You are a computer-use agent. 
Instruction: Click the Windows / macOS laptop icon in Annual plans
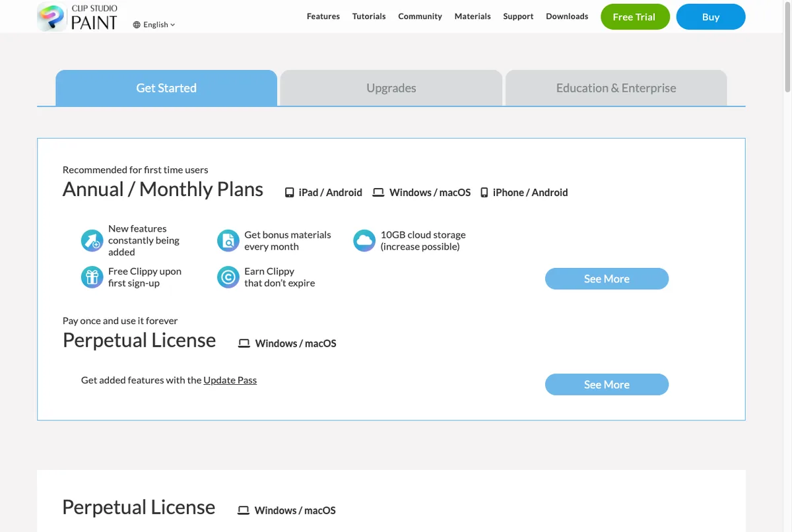(378, 193)
